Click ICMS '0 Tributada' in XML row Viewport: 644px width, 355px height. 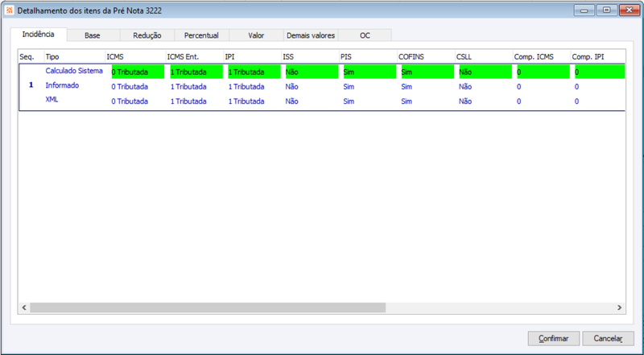[130, 101]
